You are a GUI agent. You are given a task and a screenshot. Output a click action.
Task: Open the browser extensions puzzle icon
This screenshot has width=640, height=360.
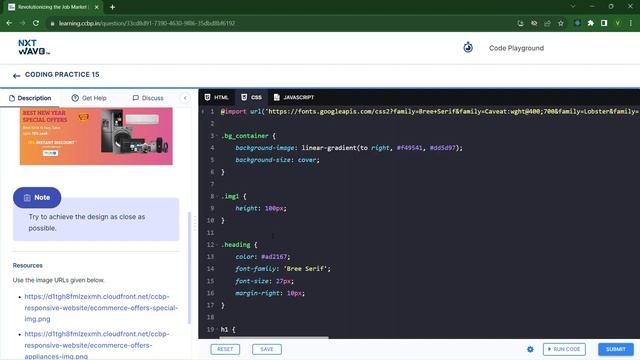coord(591,23)
